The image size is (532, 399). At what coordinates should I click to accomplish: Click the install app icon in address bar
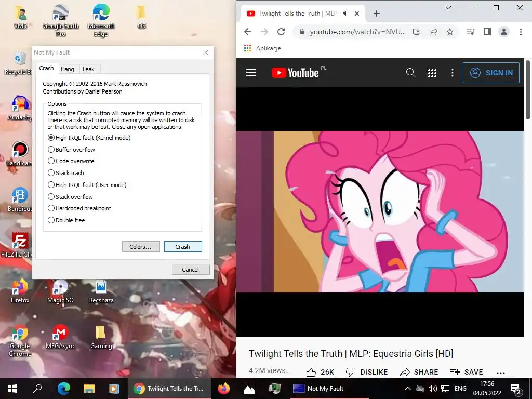[417, 32]
